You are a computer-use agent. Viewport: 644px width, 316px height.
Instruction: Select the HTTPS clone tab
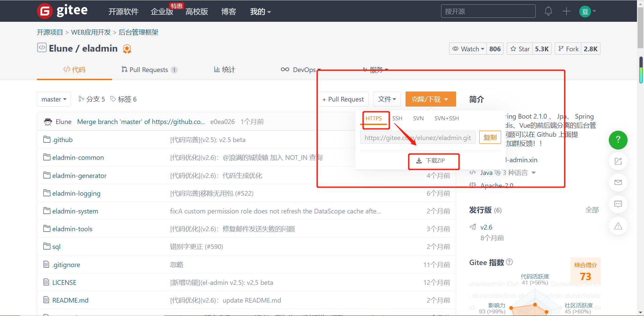pyautogui.click(x=374, y=118)
